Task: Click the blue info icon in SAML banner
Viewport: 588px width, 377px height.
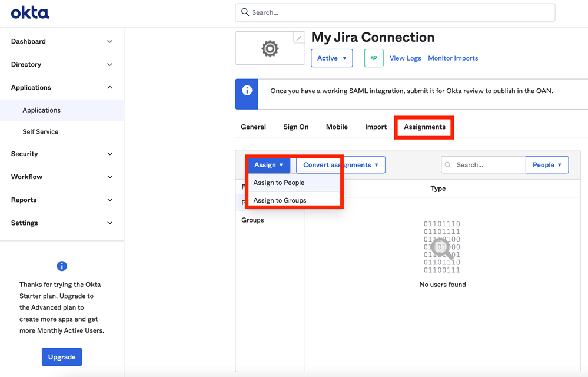Action: 247,90
